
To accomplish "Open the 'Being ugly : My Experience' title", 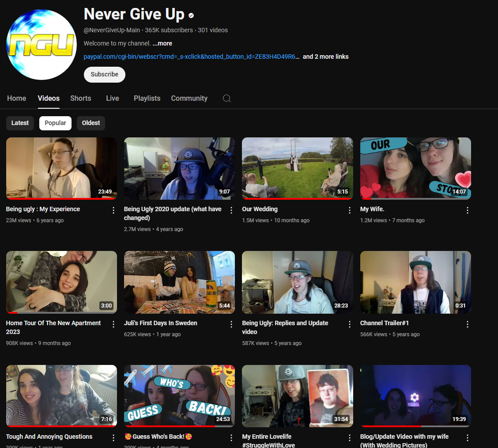I will (x=43, y=209).
